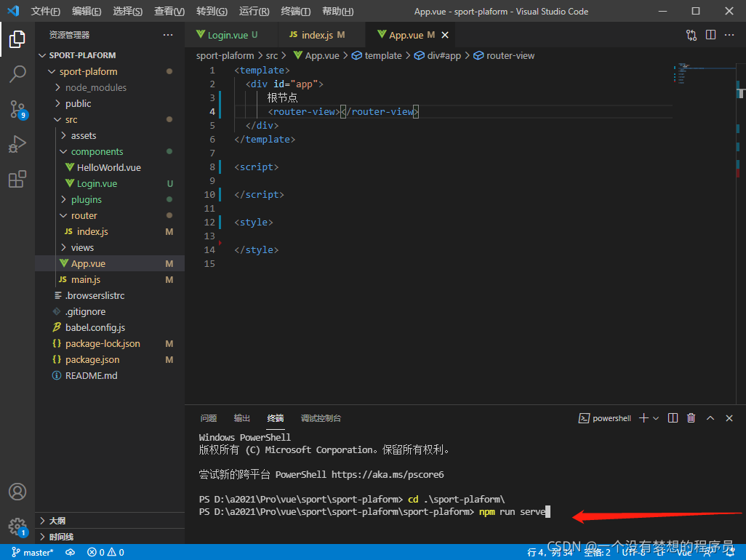Close the App.vue editor tab
Screen dimensions: 746x560
tap(445, 35)
